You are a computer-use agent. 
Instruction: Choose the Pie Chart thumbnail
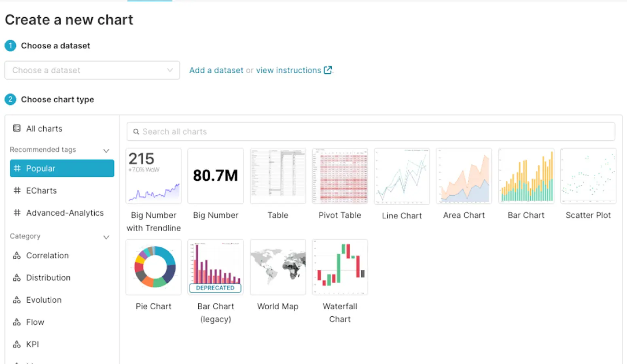pyautogui.click(x=154, y=267)
